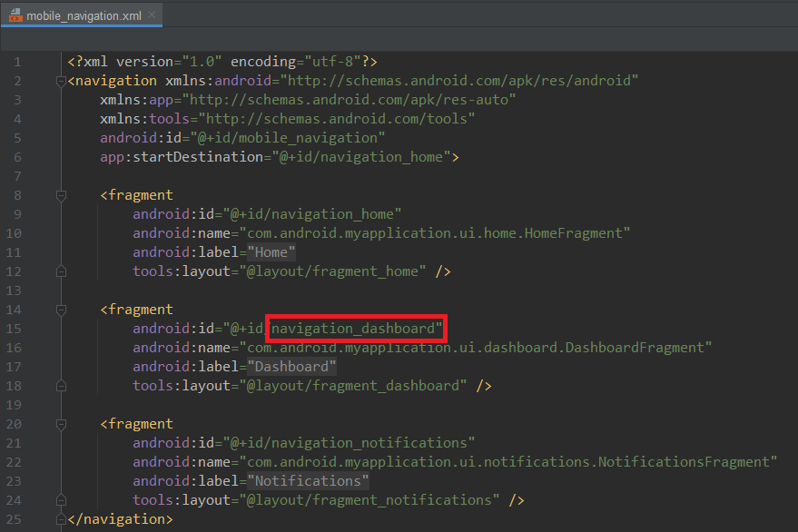The width and height of the screenshot is (798, 532).
Task: Click the "@+id/mobile_navigation" id value
Action: click(287, 138)
